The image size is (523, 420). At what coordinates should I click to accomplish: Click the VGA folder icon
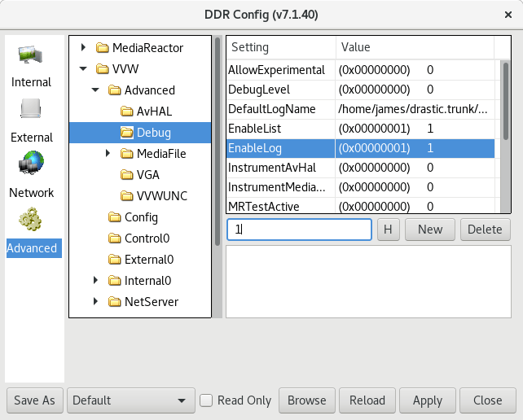pos(127,175)
